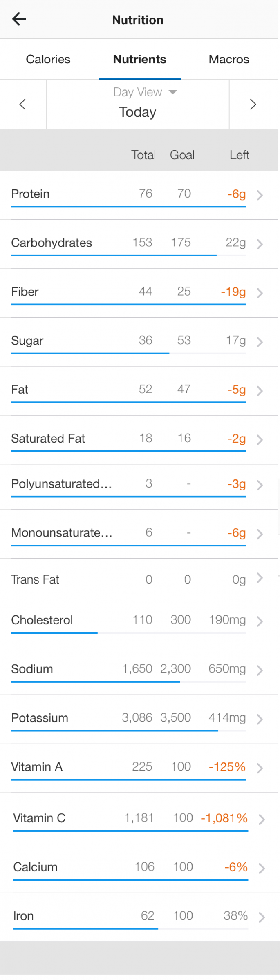Screen dimensions: 280x980
Task: Open Vitamin C details chevron
Action: (262, 820)
